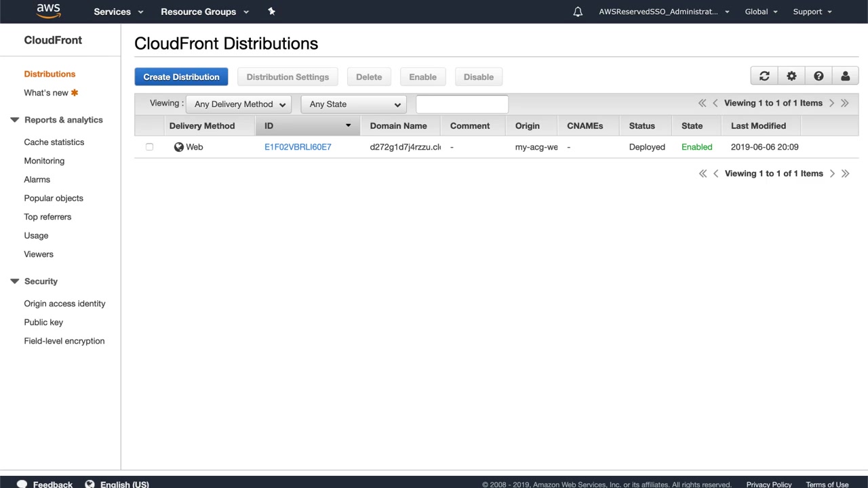
Task: Open distribution E1F02VBRLI60E7 link
Action: (298, 147)
